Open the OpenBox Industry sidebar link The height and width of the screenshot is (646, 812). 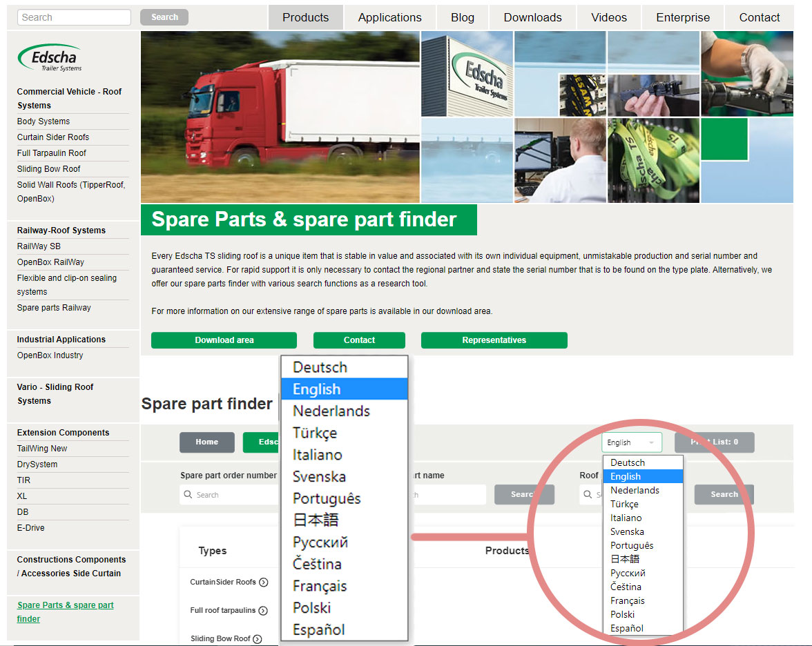coord(50,355)
